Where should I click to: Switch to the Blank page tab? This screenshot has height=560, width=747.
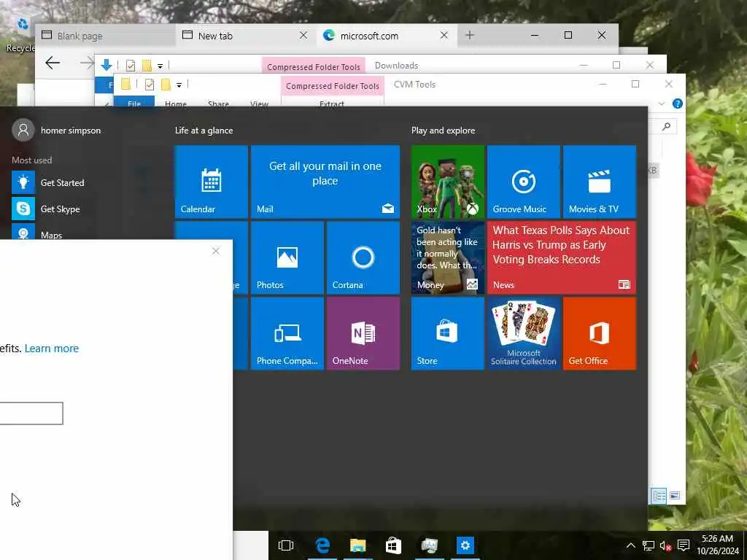105,36
